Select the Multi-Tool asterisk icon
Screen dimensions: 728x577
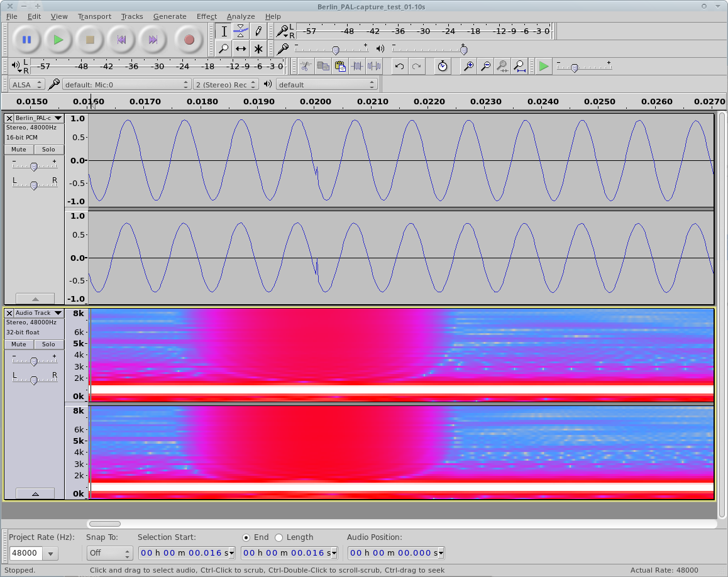(x=258, y=48)
